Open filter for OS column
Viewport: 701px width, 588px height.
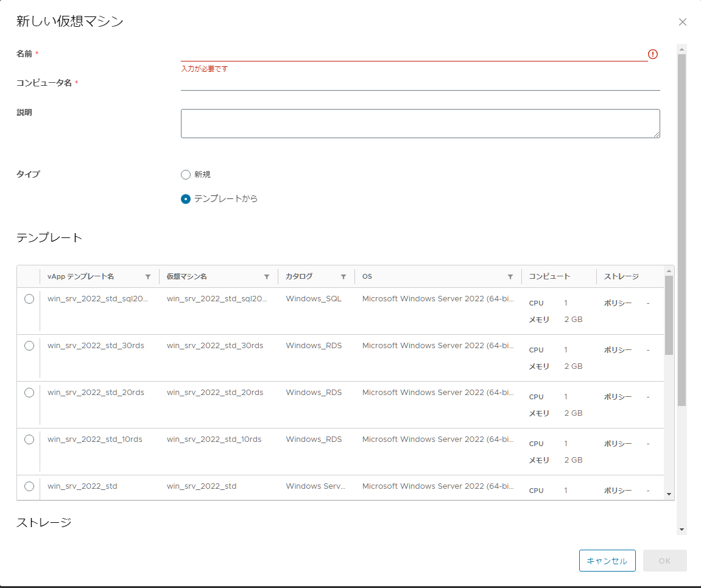510,276
